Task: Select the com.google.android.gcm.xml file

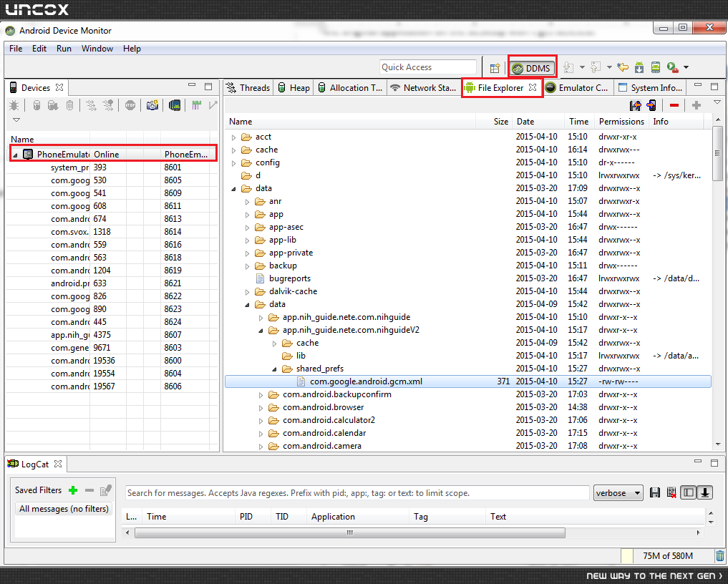Action: coord(468,381)
